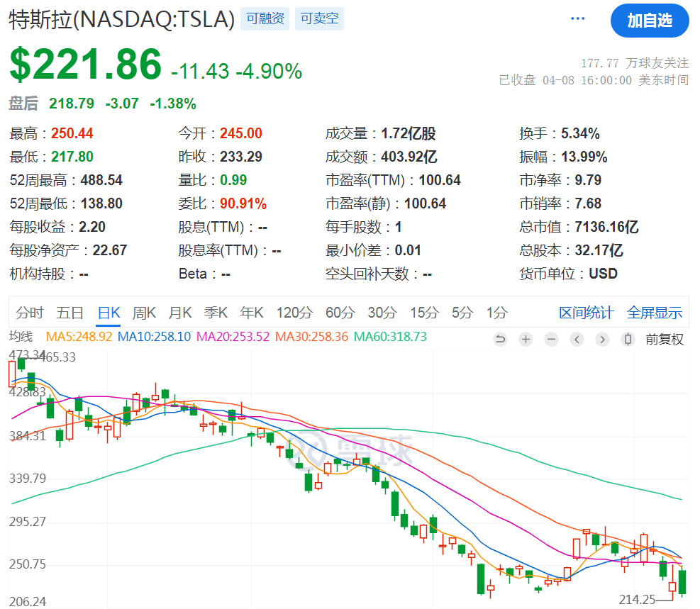Viewport: 700px width, 609px height.
Task: Open 区间统计 range statistics
Action: [x=586, y=313]
